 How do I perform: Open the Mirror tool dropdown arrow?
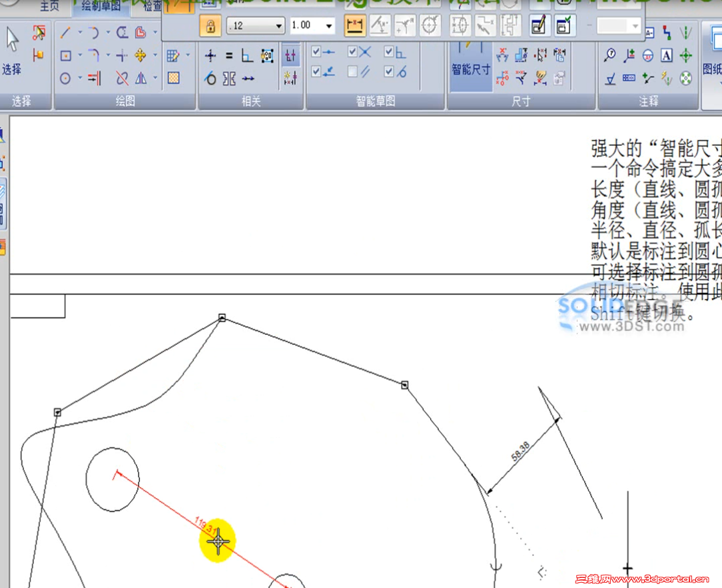pos(155,79)
